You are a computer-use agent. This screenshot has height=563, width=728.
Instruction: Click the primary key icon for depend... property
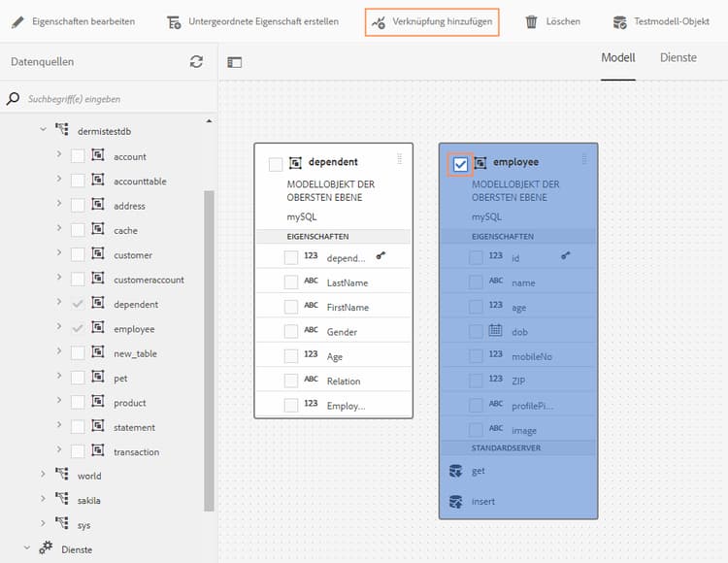(x=381, y=255)
